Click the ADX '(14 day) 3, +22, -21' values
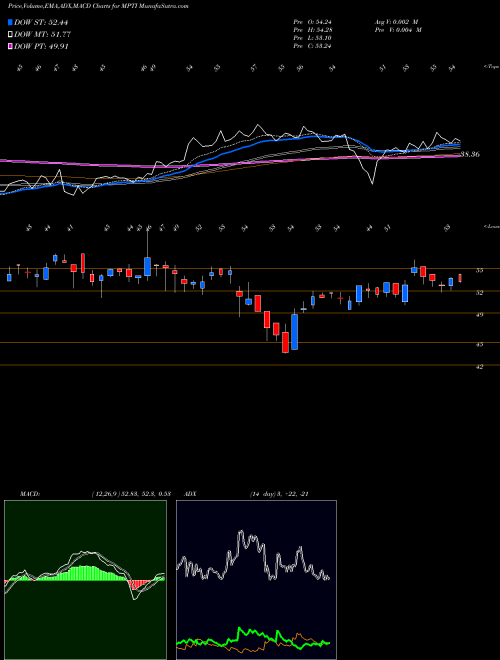500x660 pixels. point(279,494)
